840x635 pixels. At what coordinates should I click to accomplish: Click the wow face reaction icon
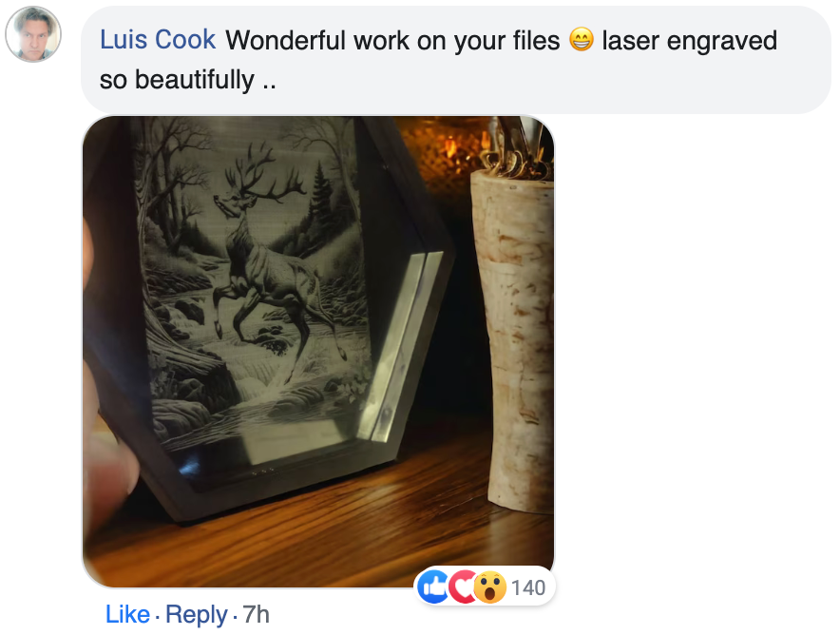[x=489, y=587]
